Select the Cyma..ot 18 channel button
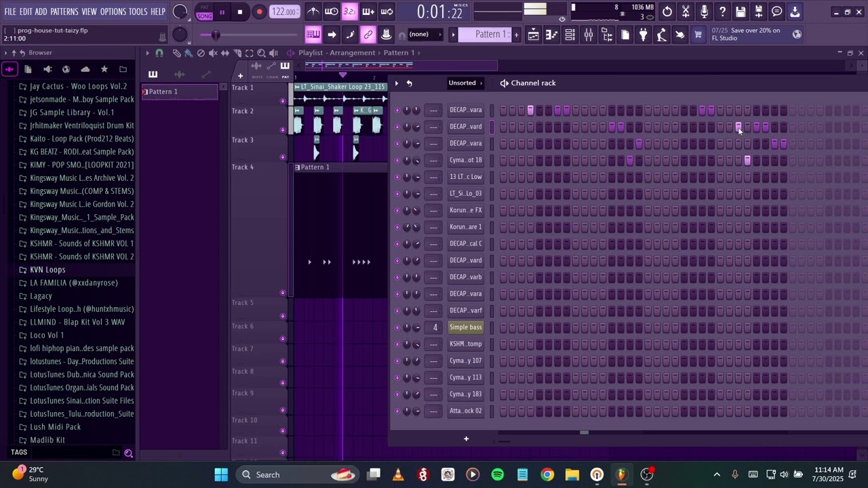This screenshot has height=488, width=868. click(466, 160)
